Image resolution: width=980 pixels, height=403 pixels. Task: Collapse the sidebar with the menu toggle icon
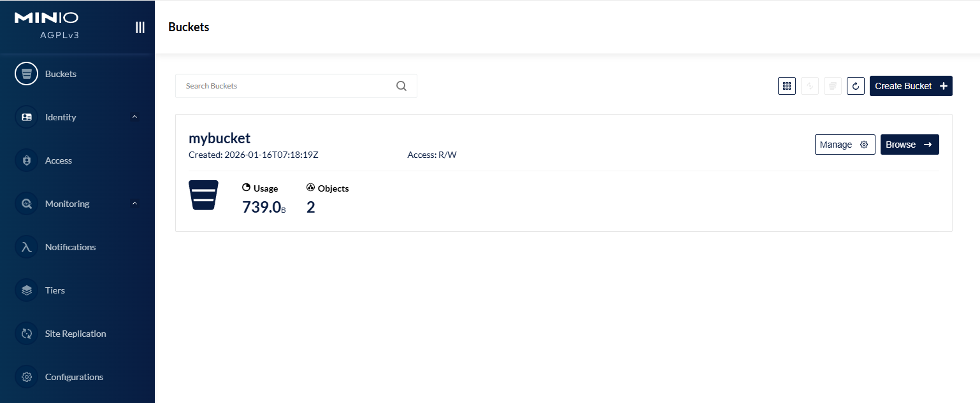pos(140,27)
